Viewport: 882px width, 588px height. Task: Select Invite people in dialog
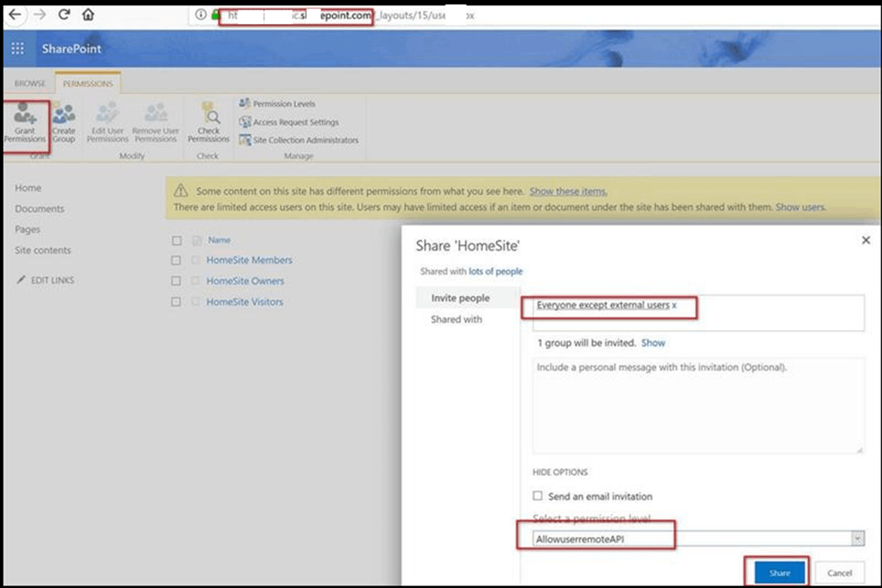(x=460, y=298)
